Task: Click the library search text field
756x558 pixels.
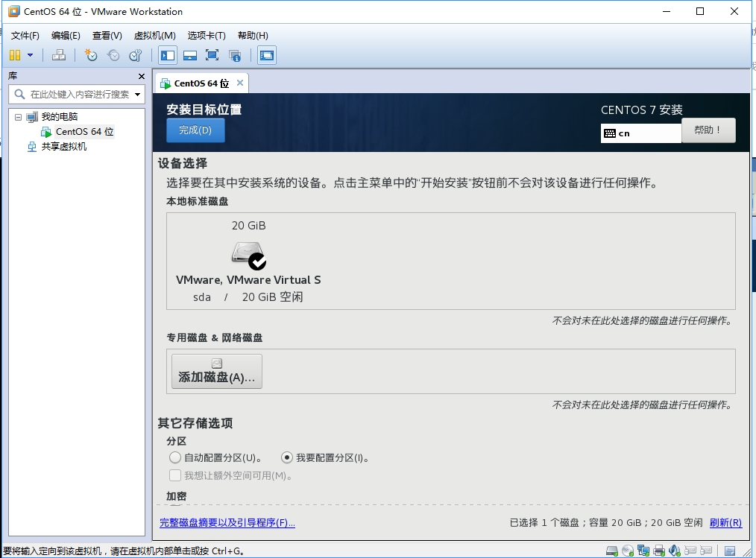Action: pyautogui.click(x=80, y=95)
